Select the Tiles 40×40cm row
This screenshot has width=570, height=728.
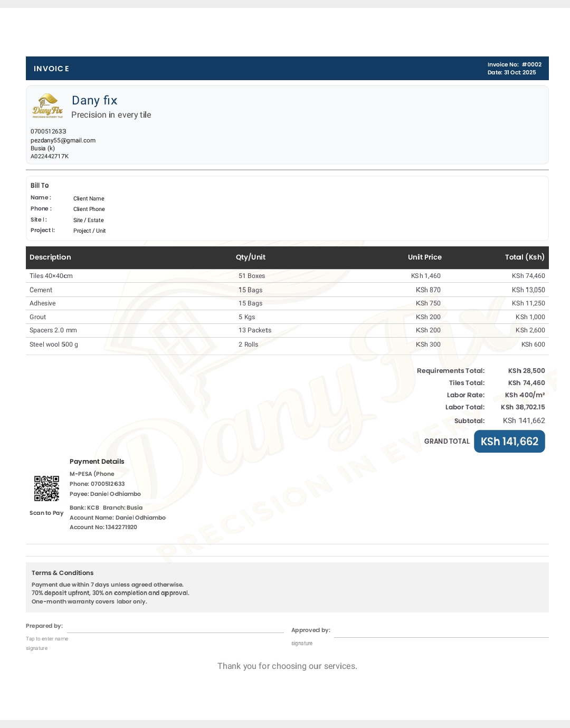pyautogui.click(x=51, y=275)
